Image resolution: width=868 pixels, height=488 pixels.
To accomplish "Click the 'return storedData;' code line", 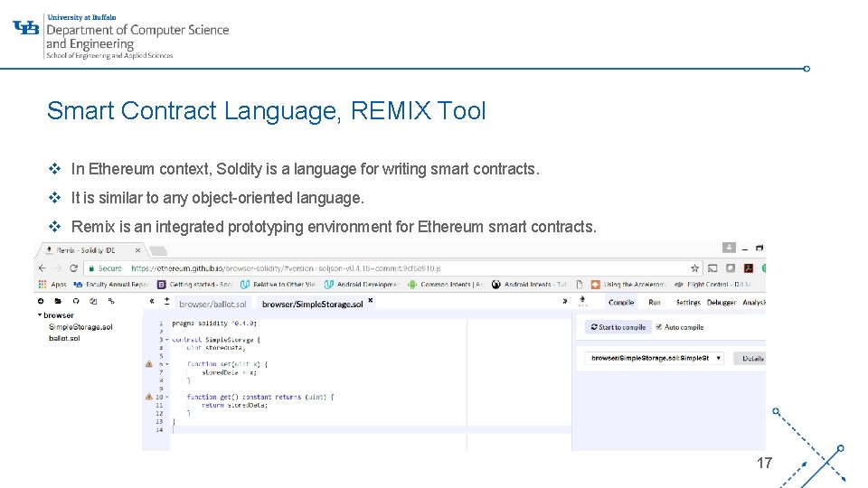I will pyautogui.click(x=235, y=405).
